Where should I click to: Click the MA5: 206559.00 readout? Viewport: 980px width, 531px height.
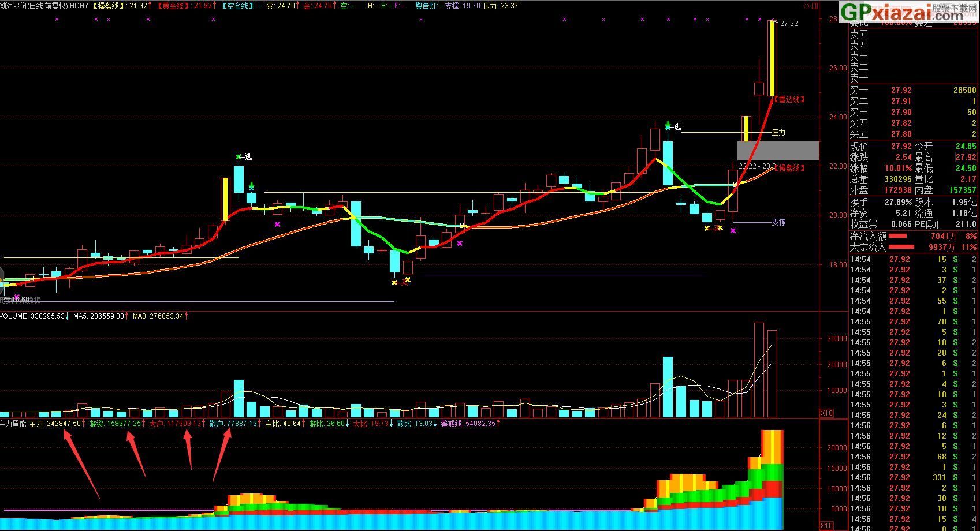tap(99, 316)
